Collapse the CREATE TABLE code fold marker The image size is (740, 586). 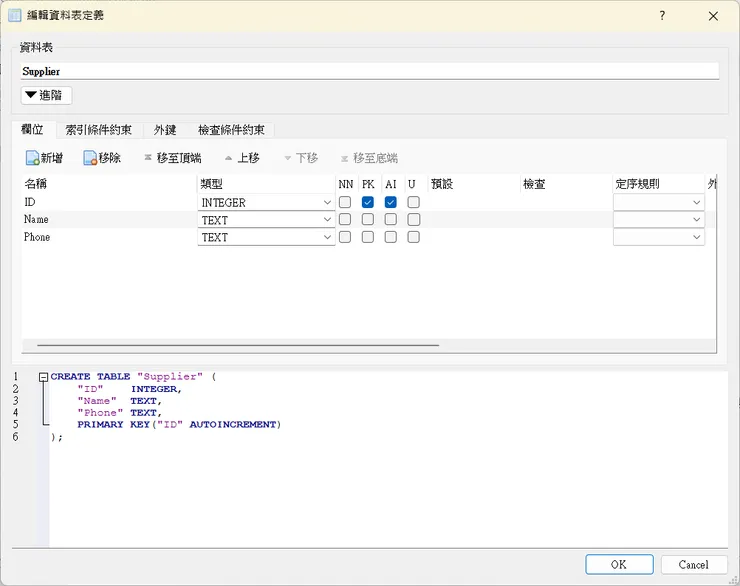(43, 377)
